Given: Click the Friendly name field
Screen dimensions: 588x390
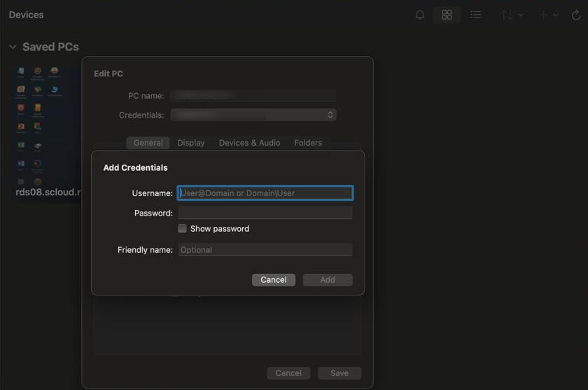Looking at the screenshot, I should coord(265,250).
